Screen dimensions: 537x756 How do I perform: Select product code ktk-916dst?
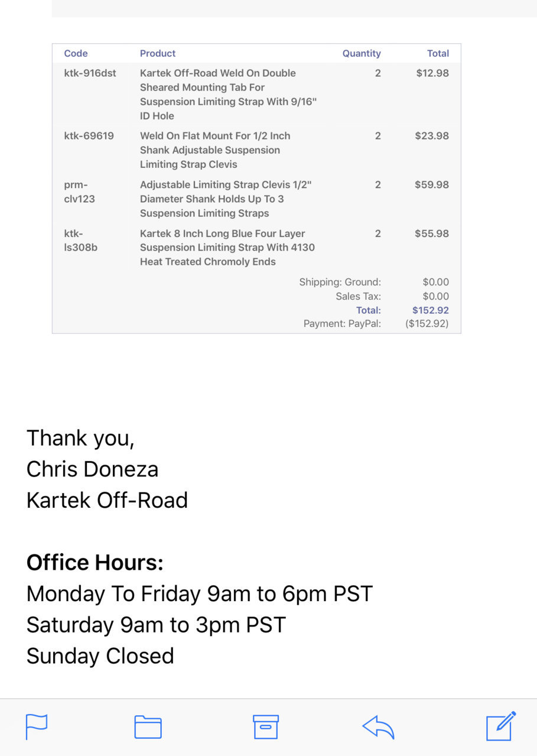click(90, 73)
